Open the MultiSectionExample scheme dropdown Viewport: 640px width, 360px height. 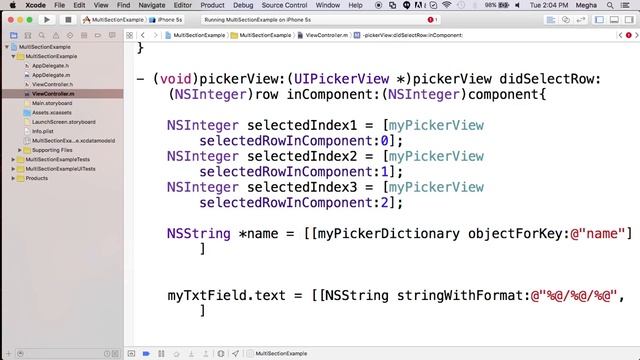pyautogui.click(x=113, y=20)
